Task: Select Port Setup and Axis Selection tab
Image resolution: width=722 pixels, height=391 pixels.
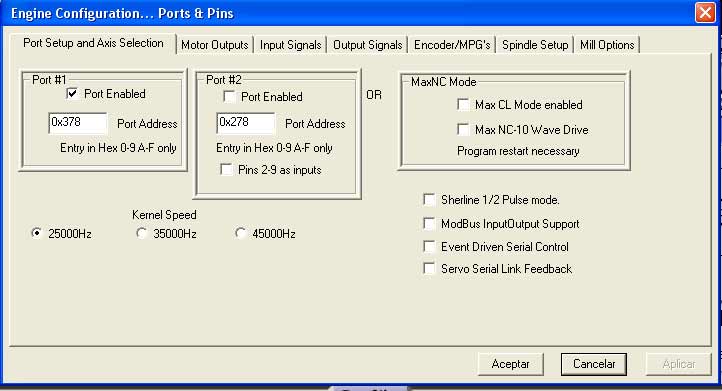Action: pos(93,43)
